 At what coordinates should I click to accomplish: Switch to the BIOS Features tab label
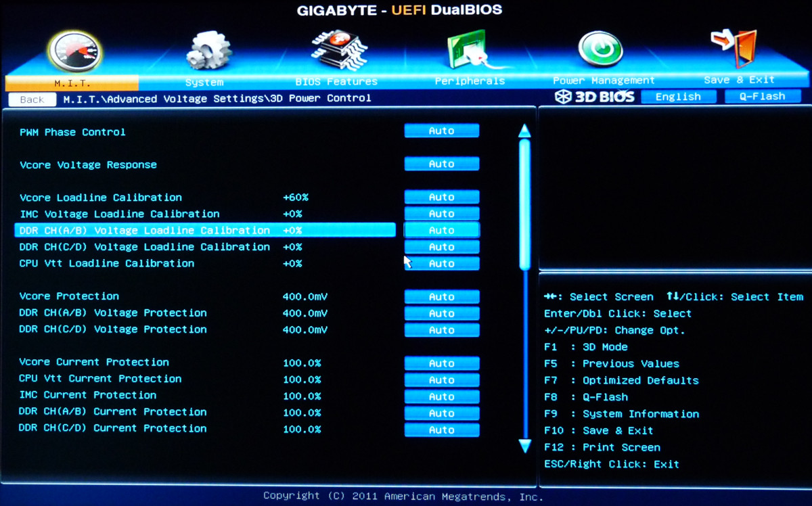[337, 81]
